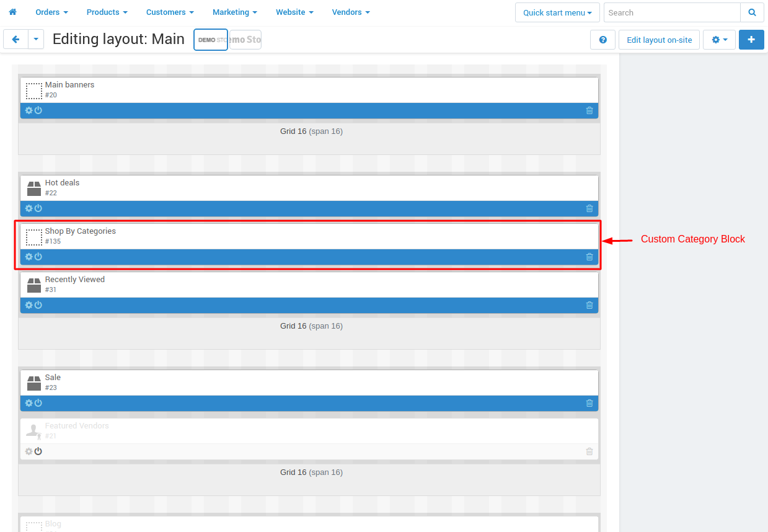The image size is (768, 532).
Task: Open the Orders menu
Action: pyautogui.click(x=51, y=12)
